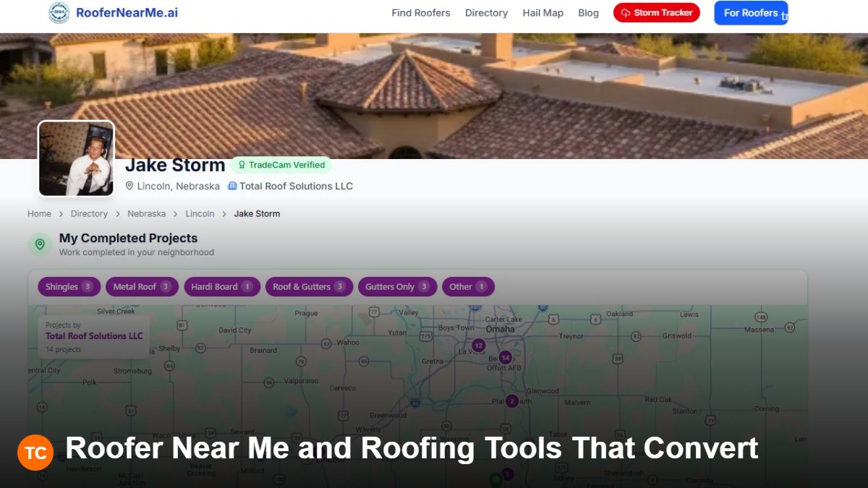Screen dimensions: 868x488
Task: Click the TradeCam Verified badge
Action: click(x=281, y=165)
